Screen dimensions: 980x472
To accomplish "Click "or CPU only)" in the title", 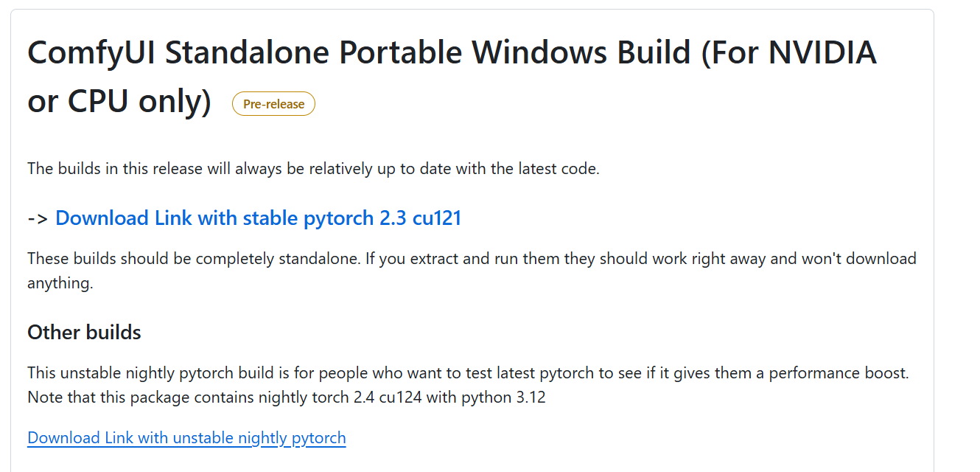I will [119, 102].
